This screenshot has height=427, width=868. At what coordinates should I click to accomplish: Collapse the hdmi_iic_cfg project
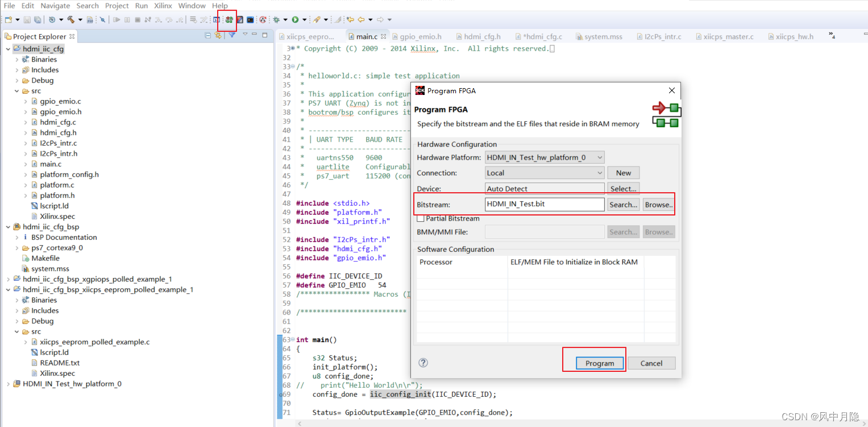(x=8, y=49)
